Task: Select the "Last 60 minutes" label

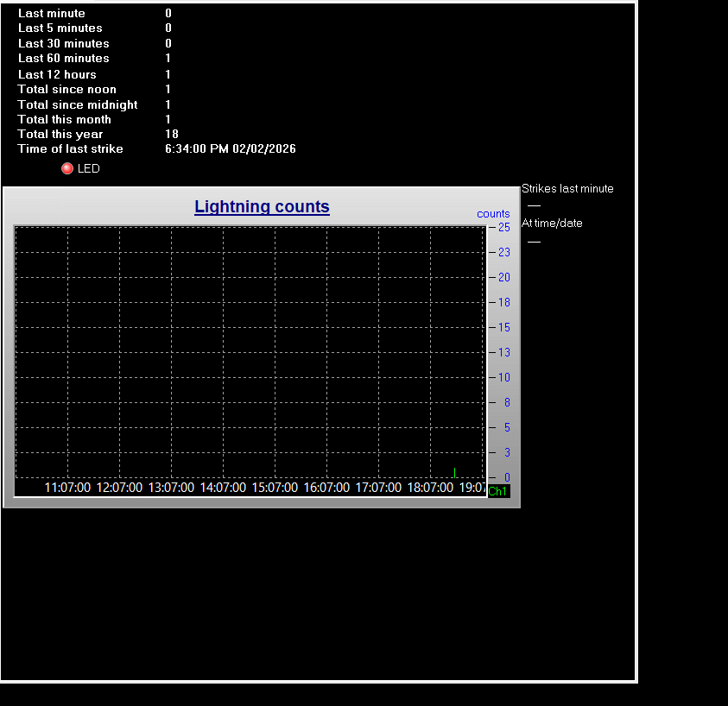Action: coord(64,59)
